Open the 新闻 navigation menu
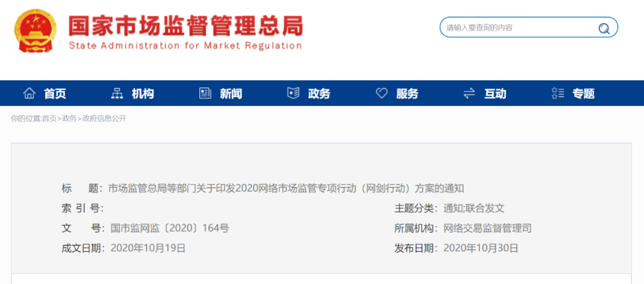644x284 pixels. click(231, 94)
